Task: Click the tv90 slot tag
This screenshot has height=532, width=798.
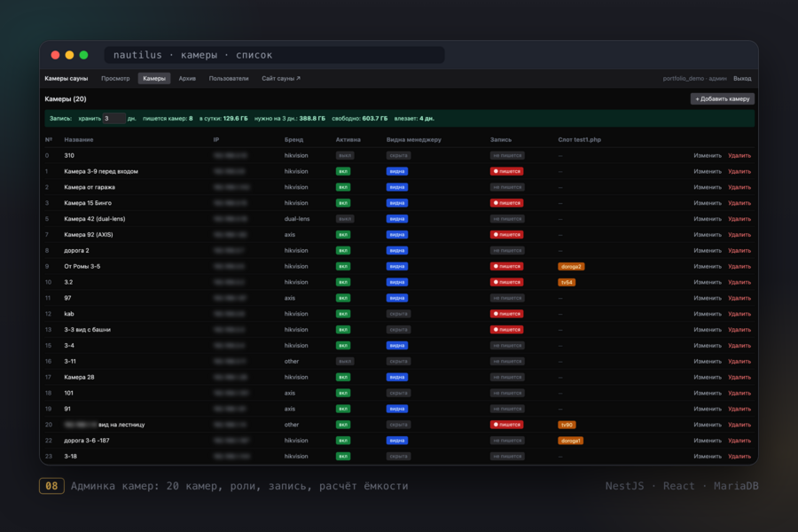Action: (567, 425)
